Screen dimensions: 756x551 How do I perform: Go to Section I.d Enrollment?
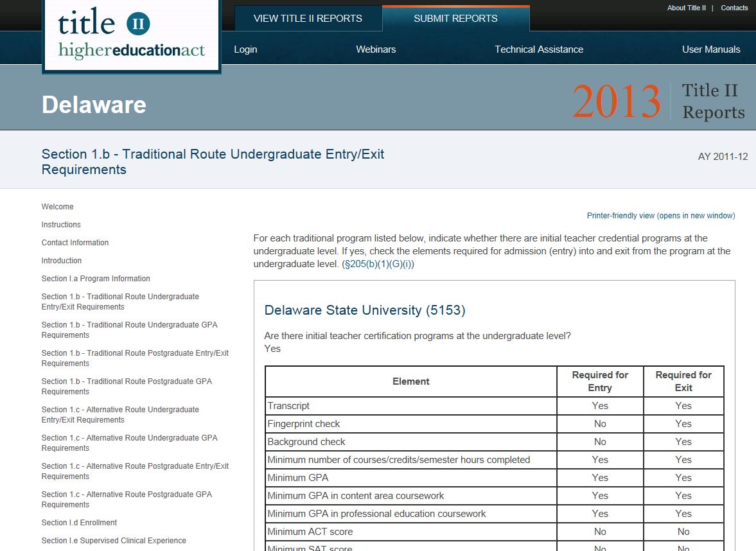(79, 523)
